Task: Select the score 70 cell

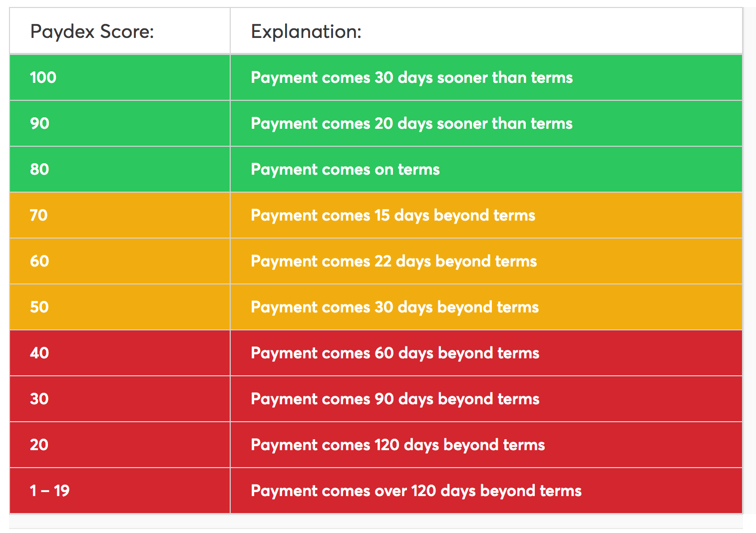Action: pyautogui.click(x=39, y=216)
